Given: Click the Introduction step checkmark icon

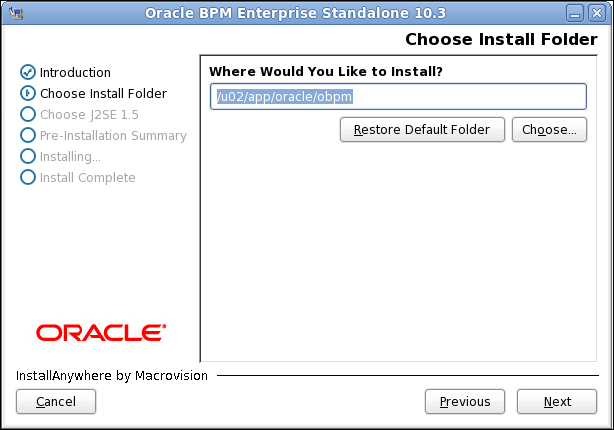Looking at the screenshot, I should point(28,72).
